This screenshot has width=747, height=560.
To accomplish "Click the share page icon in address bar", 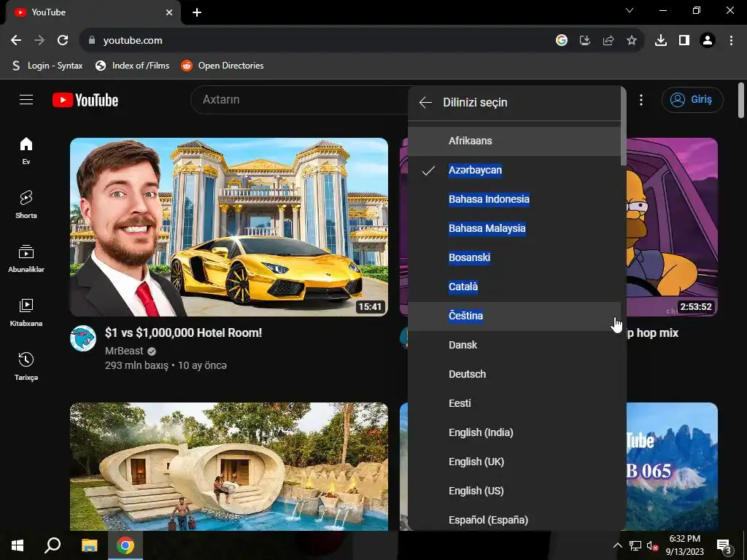I will [x=608, y=41].
